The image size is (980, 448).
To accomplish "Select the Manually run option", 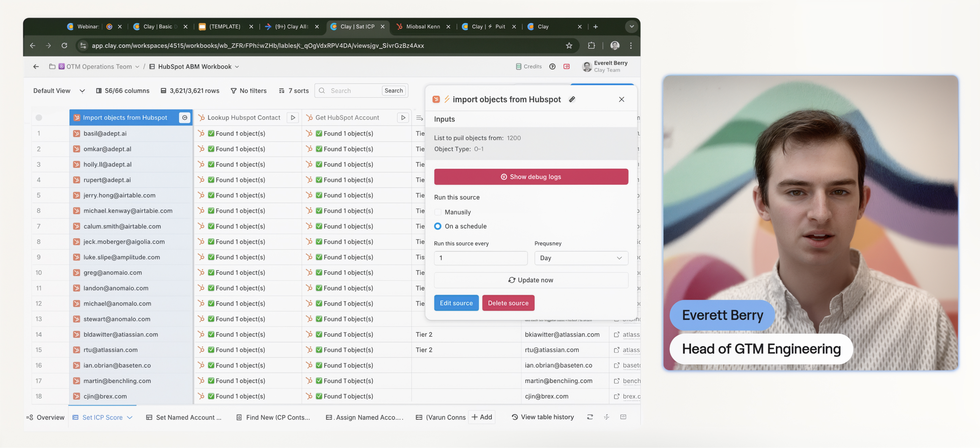I will (x=438, y=212).
